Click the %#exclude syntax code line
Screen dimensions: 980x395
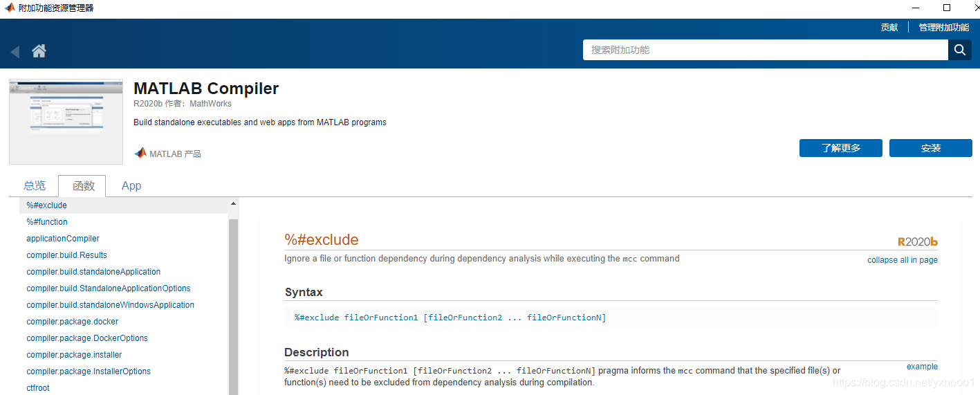[x=450, y=318]
